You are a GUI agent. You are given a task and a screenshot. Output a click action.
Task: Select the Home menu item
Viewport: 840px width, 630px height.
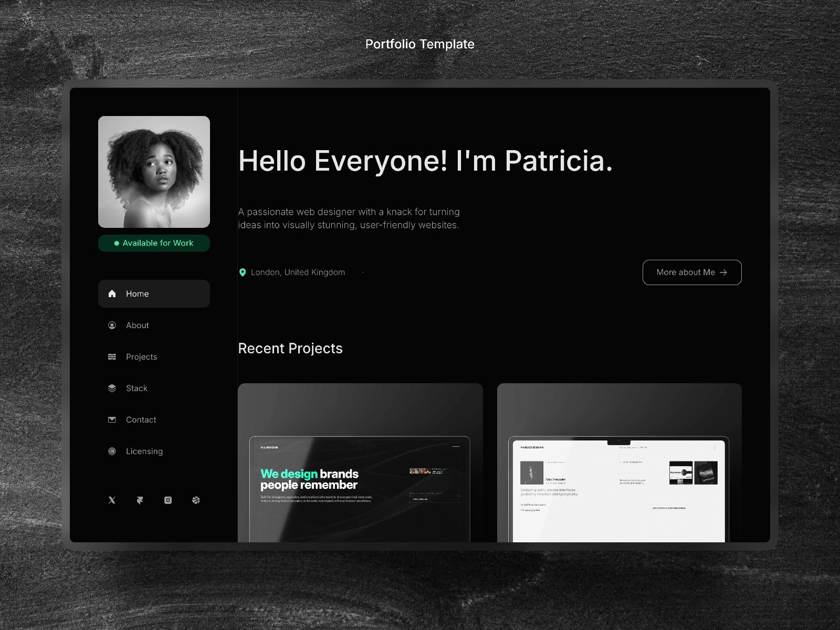pos(154,293)
